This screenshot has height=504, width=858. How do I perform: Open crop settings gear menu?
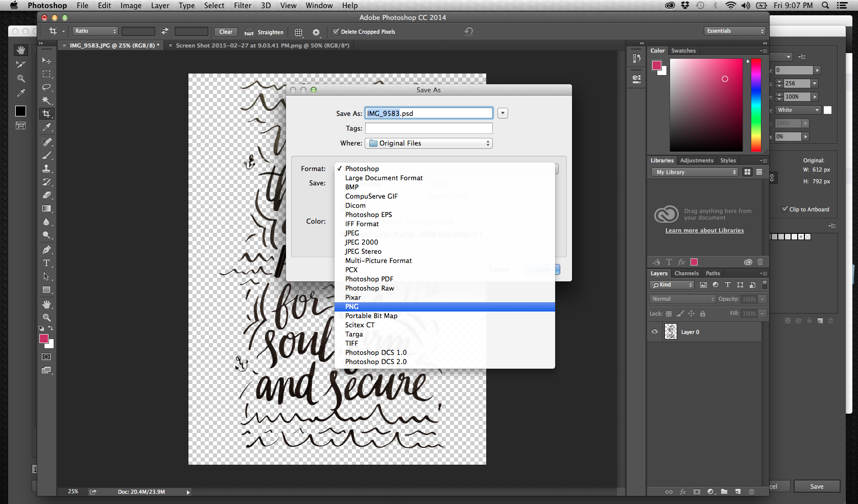click(316, 32)
